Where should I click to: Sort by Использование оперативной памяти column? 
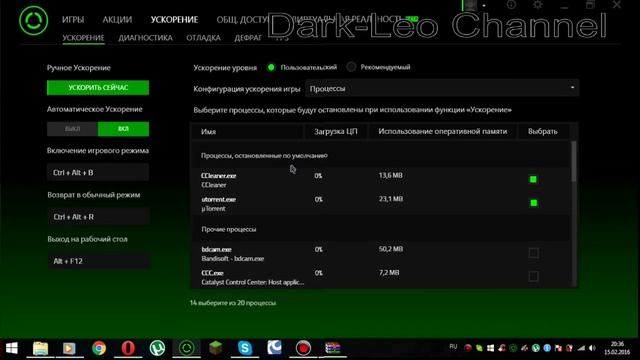tap(442, 131)
